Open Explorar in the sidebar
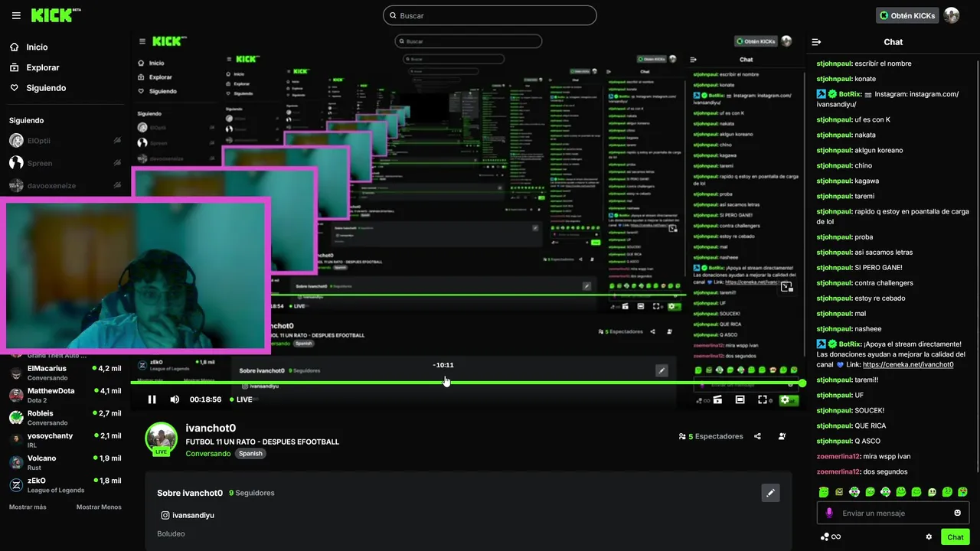Screen dimensions: 980x551 point(34,67)
